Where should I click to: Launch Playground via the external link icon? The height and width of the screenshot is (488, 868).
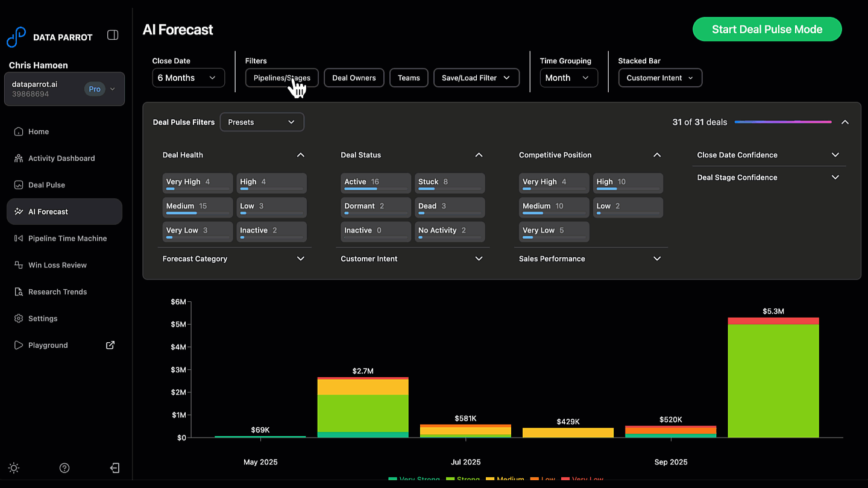coord(110,345)
